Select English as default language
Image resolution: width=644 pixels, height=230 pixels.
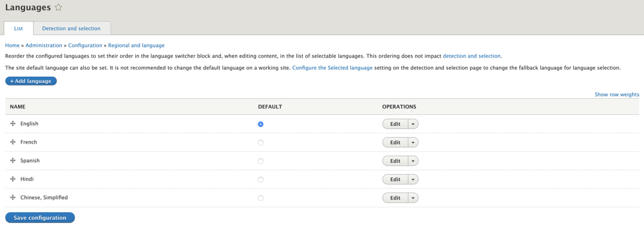point(261,124)
